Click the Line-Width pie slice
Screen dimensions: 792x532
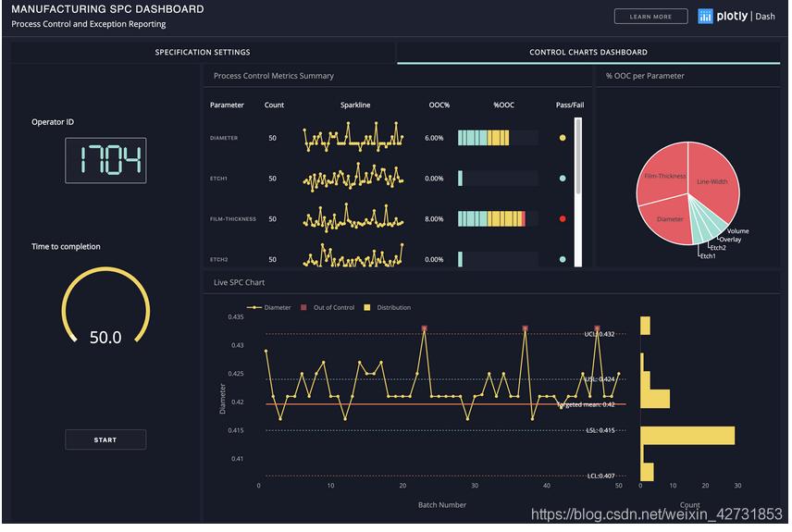(714, 176)
